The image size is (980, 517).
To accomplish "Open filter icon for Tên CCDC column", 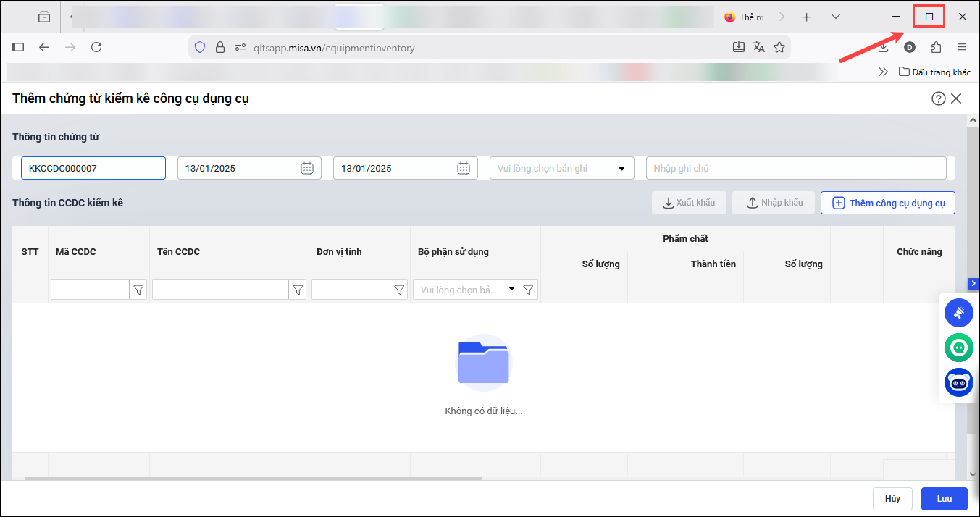I will coord(298,290).
